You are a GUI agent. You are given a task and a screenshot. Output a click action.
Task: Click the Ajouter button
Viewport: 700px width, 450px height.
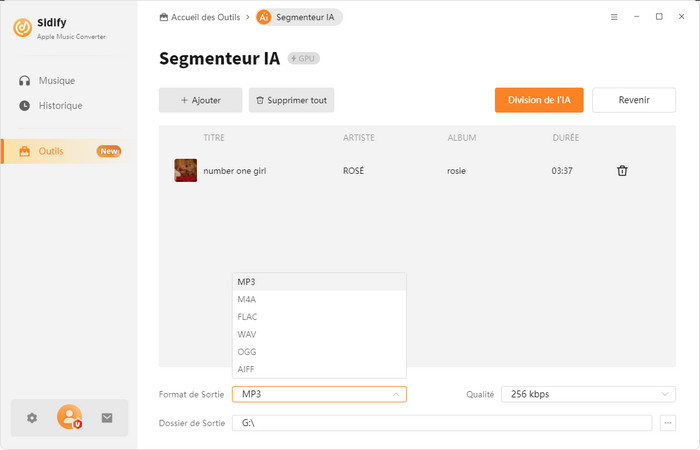(x=200, y=100)
